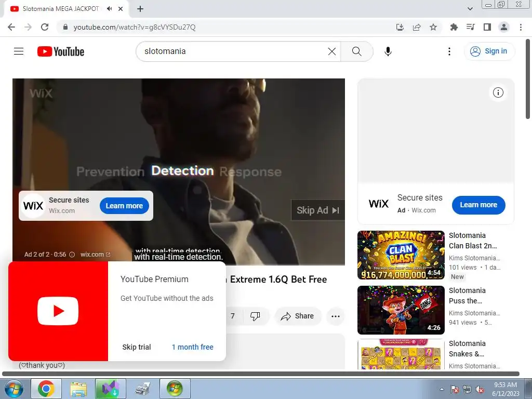Image resolution: width=532 pixels, height=399 pixels.
Task: Open printer/fax taskbar app
Action: [142, 389]
